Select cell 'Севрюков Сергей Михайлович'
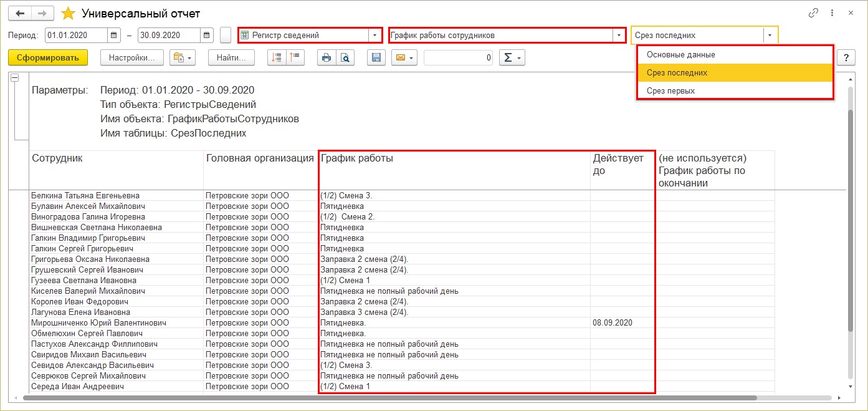Screen dimensions: 868x411 coord(116,376)
